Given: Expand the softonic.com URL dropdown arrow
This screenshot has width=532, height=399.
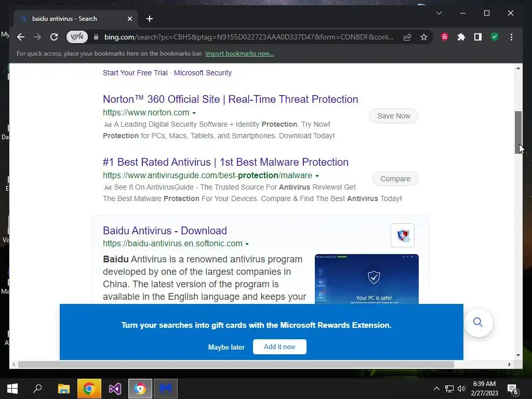Looking at the screenshot, I should pos(247,244).
